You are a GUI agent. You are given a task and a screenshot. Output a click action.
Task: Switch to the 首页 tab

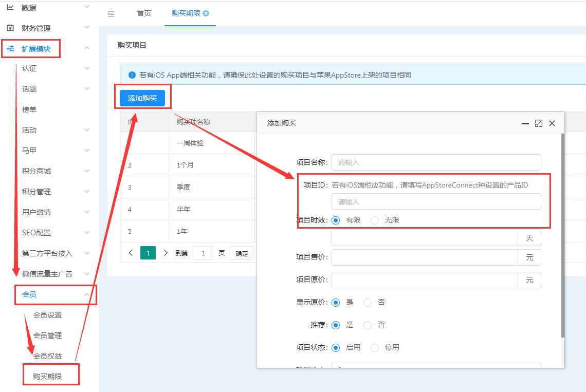coord(144,14)
